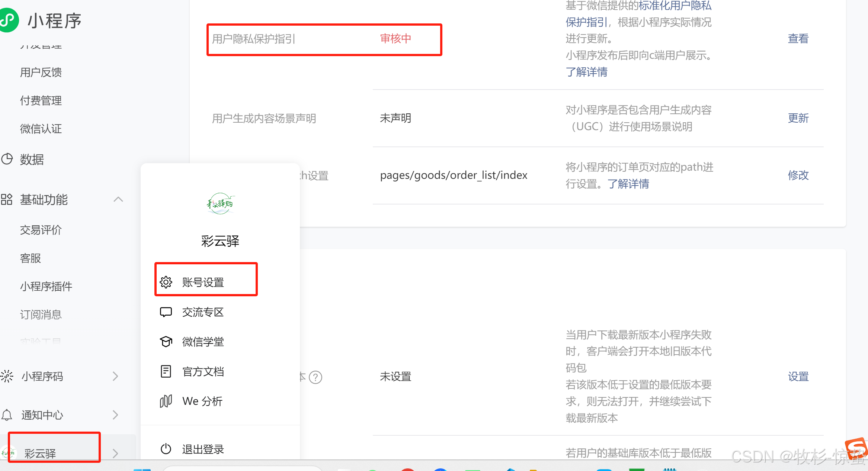This screenshot has width=868, height=471.
Task: Open the 用户反馈 sidebar item
Action: [41, 72]
